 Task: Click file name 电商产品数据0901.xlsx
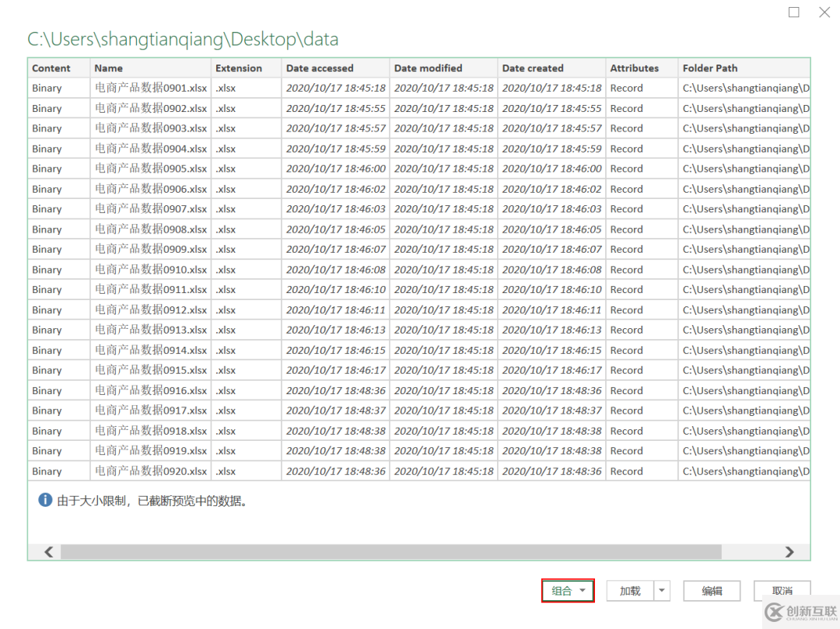(x=151, y=88)
